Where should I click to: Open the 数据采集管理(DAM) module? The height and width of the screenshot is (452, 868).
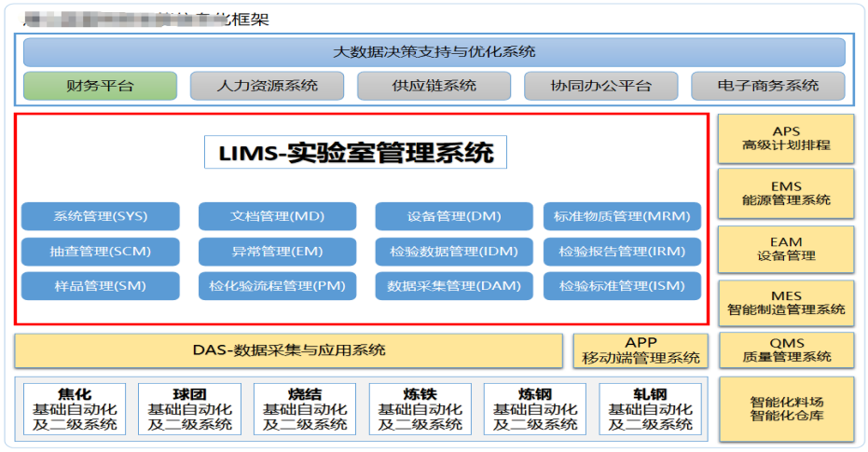click(x=454, y=286)
